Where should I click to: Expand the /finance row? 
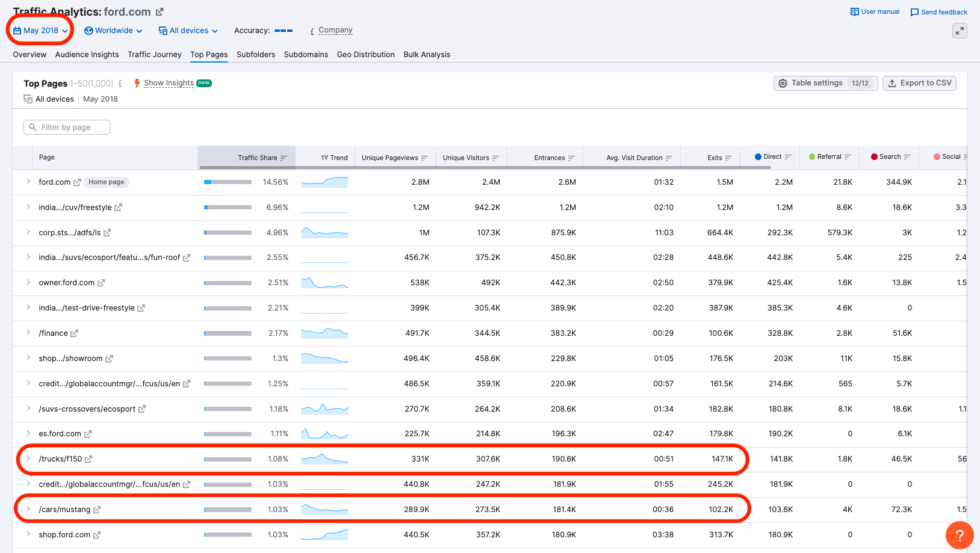point(28,333)
